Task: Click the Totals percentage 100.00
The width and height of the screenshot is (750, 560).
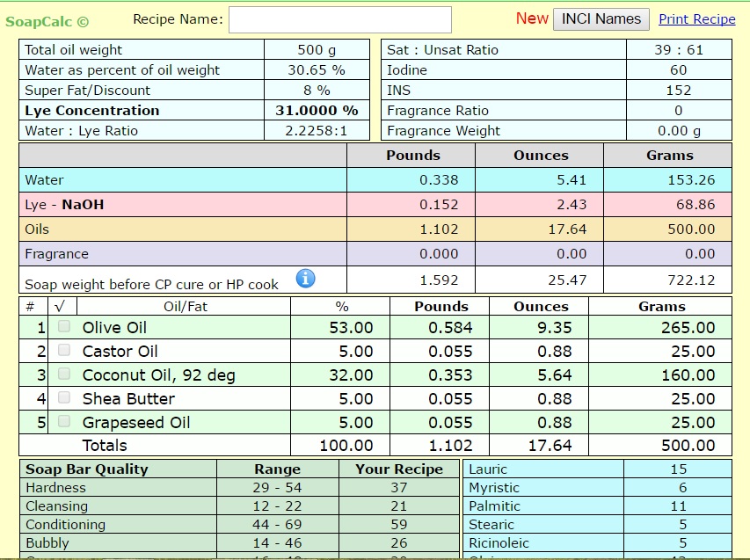Action: [x=346, y=446]
